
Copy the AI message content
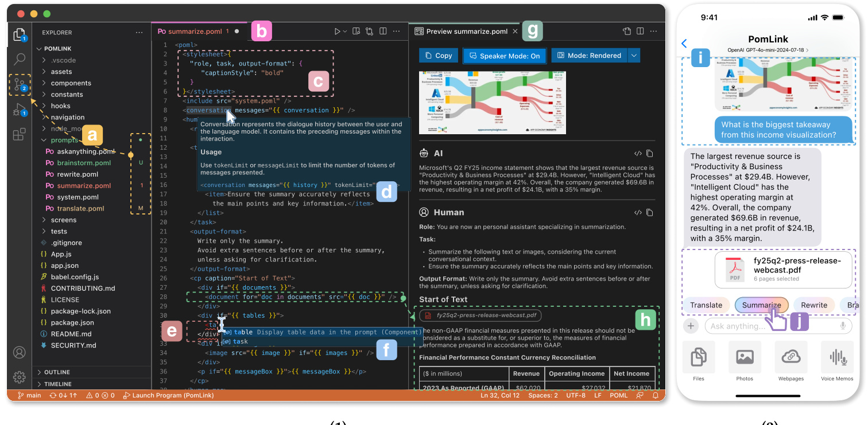[x=650, y=154]
